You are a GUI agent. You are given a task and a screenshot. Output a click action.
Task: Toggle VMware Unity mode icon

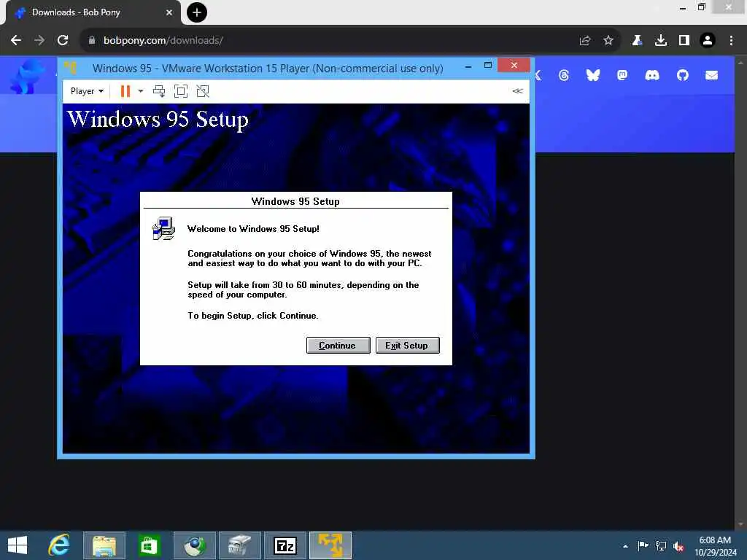[203, 91]
